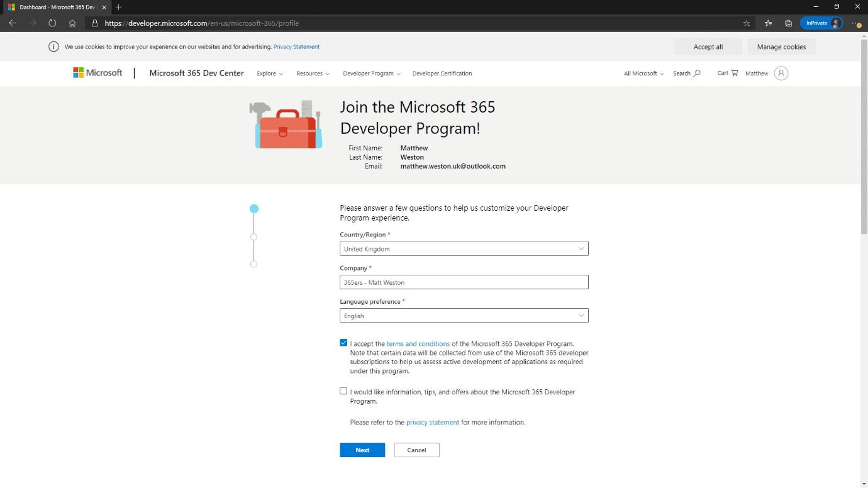Click the Company input field
This screenshot has height=488, width=868.
[x=464, y=282]
